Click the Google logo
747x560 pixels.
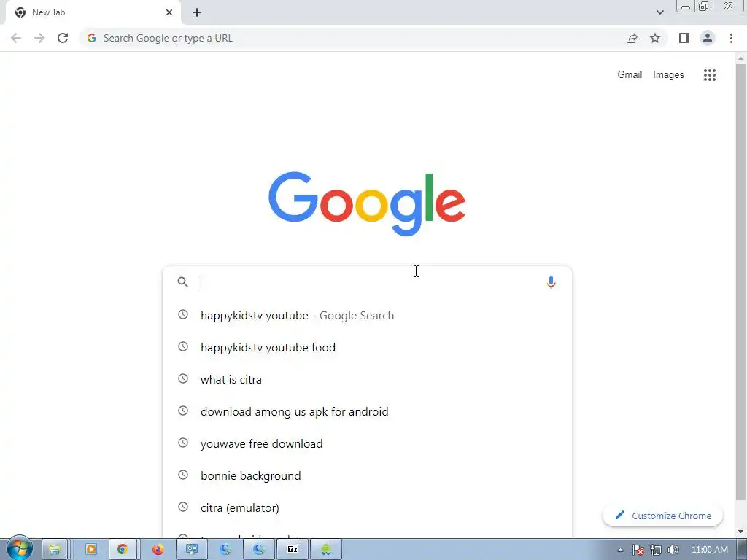(x=367, y=204)
